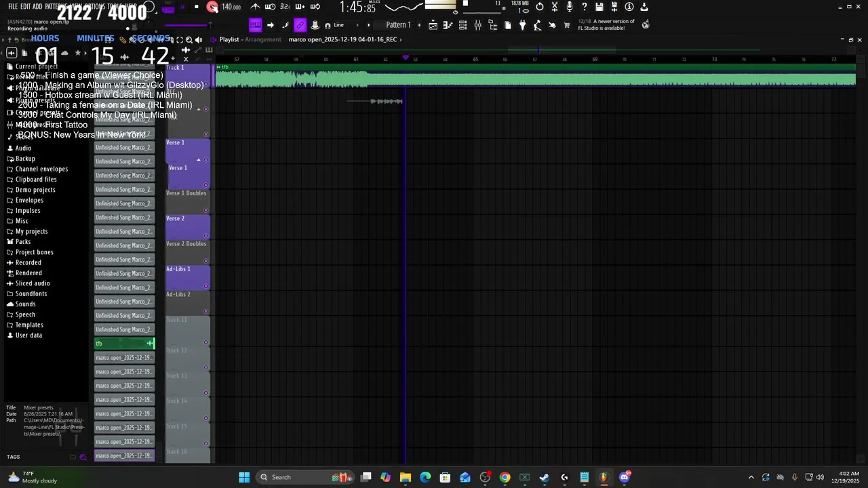Click the save new version icon
Viewport: 868px width, 488px height.
click(614, 7)
